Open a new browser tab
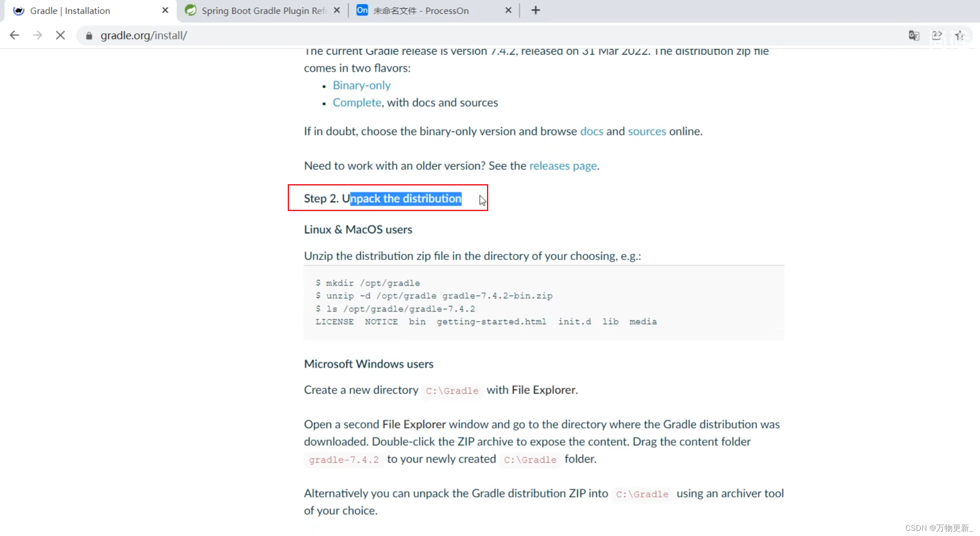Image resolution: width=980 pixels, height=536 pixels. click(x=536, y=10)
